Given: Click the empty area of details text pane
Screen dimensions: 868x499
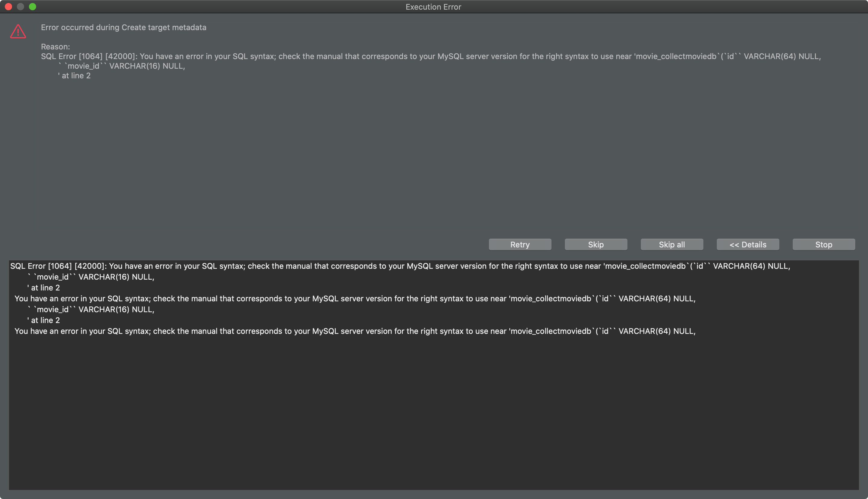Looking at the screenshot, I should [x=433, y=411].
